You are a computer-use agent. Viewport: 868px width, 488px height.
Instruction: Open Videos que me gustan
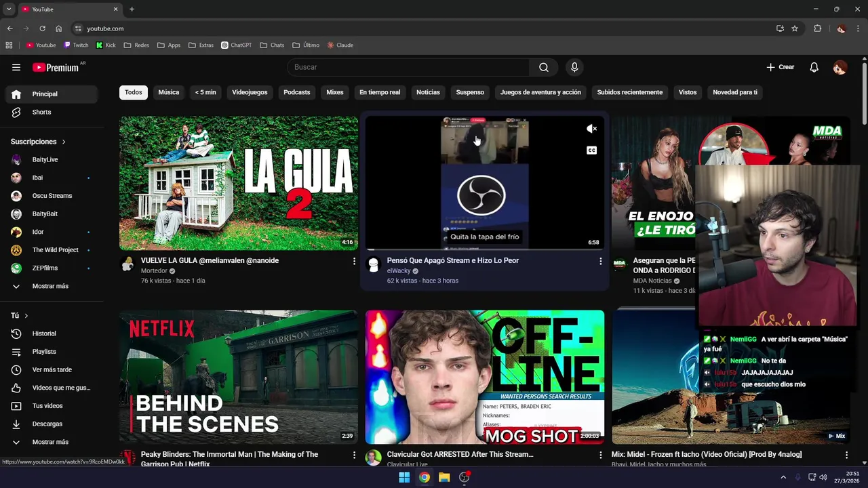[x=52, y=388]
